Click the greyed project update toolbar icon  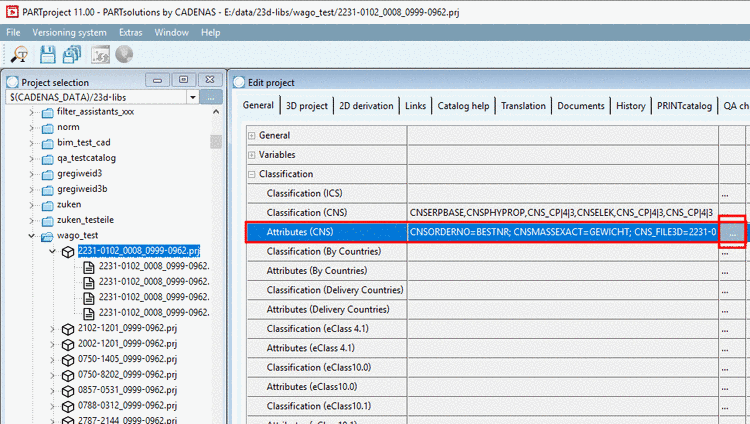[100, 55]
